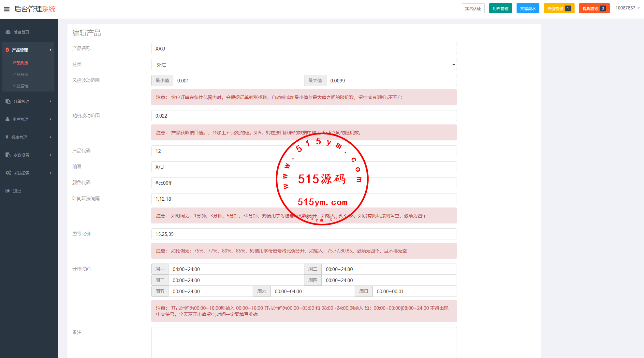Screen dimensions: 644x358
Task: Click the bitcoin icon beside 产品管理
Action: [7, 50]
